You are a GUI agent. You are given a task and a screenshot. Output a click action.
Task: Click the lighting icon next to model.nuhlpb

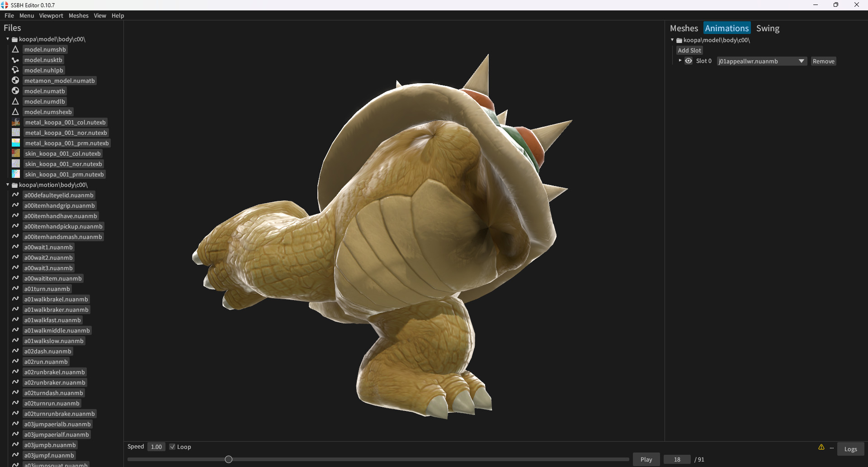[15, 70]
